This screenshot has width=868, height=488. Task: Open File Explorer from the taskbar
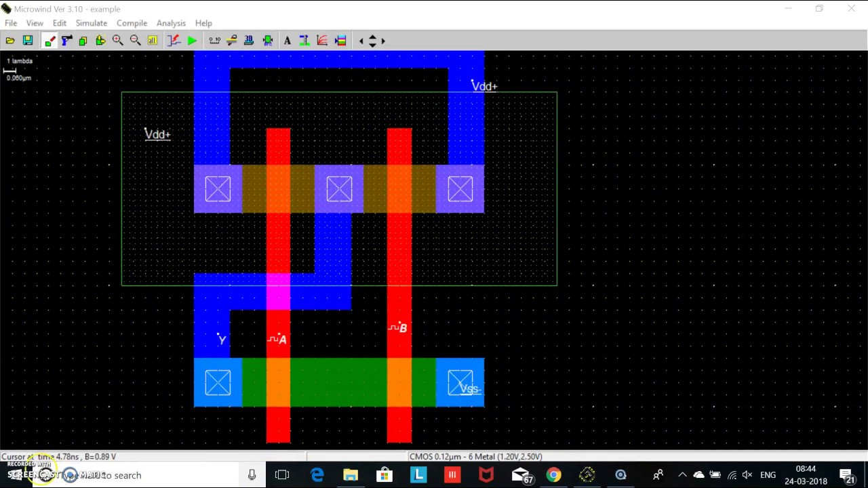tap(351, 475)
